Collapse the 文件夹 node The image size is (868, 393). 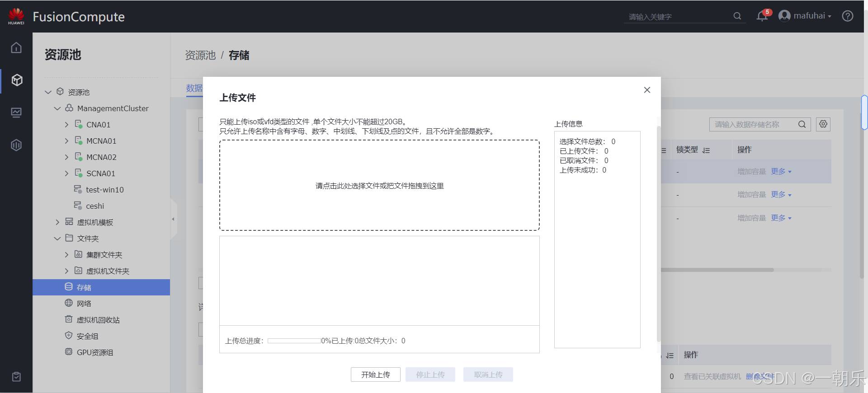pyautogui.click(x=57, y=239)
